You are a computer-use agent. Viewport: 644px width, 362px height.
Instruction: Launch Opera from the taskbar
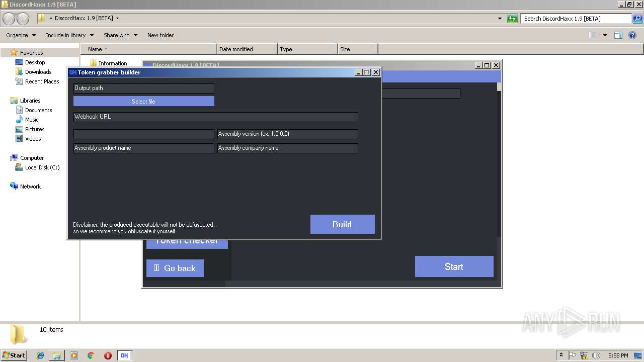pyautogui.click(x=108, y=355)
